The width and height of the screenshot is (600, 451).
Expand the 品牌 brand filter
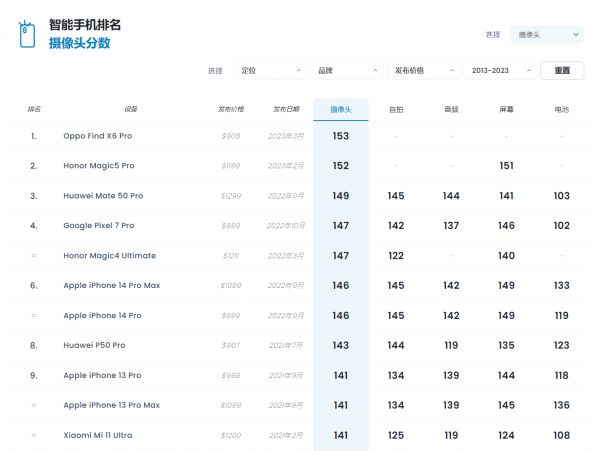pos(348,71)
